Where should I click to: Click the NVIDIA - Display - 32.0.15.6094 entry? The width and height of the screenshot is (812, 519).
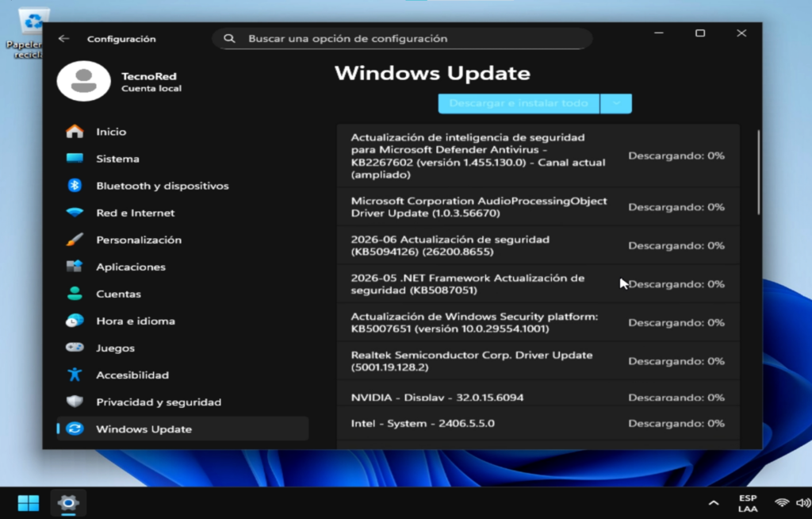point(538,394)
